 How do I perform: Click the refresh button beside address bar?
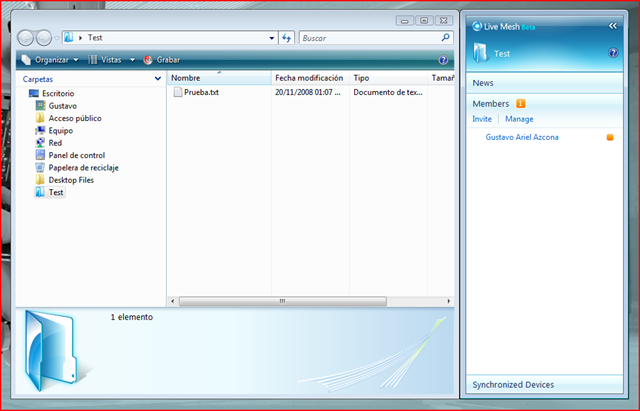click(287, 38)
